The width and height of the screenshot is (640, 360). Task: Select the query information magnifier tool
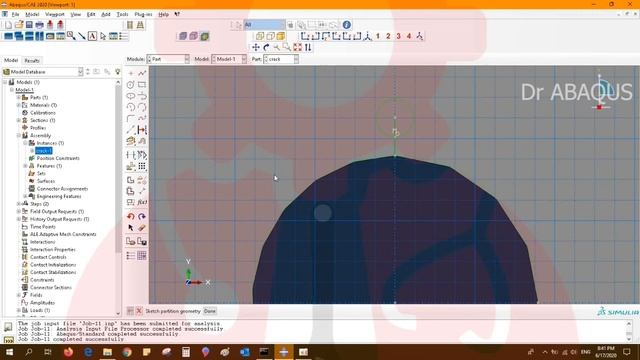pyautogui.click(x=71, y=36)
